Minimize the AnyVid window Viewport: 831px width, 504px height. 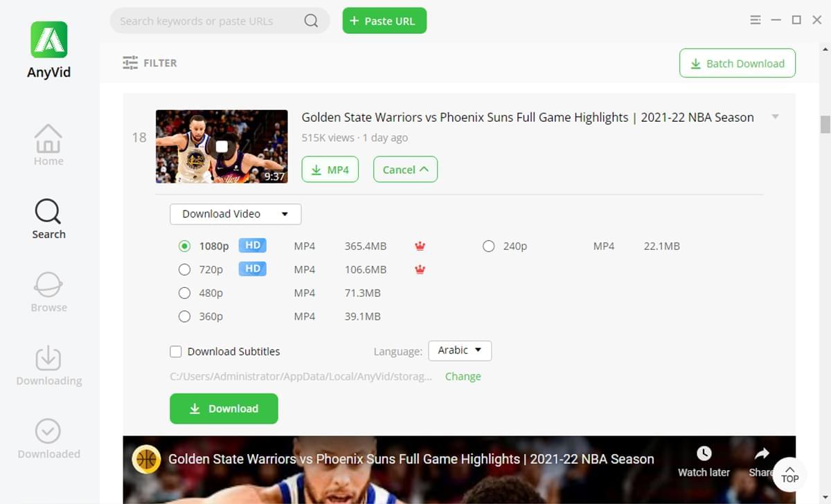click(x=776, y=20)
